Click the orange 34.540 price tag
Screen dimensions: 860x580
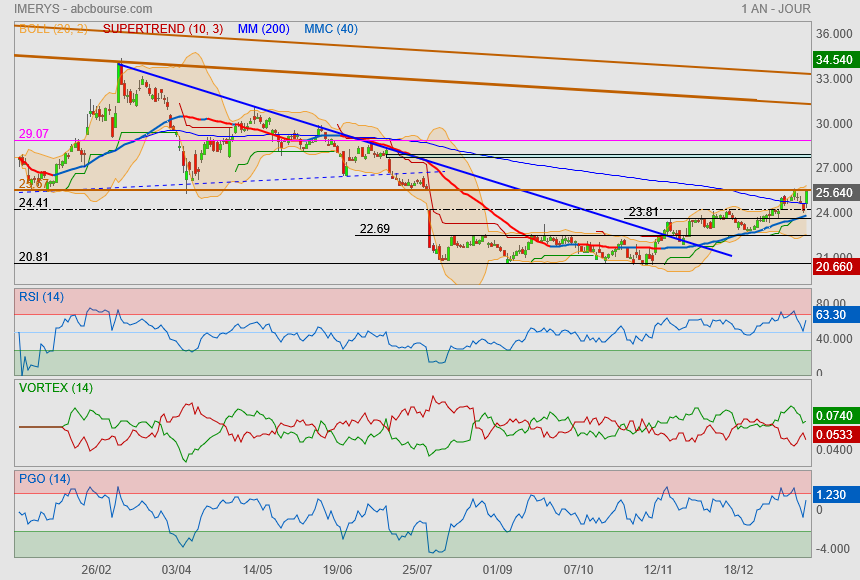click(x=835, y=60)
